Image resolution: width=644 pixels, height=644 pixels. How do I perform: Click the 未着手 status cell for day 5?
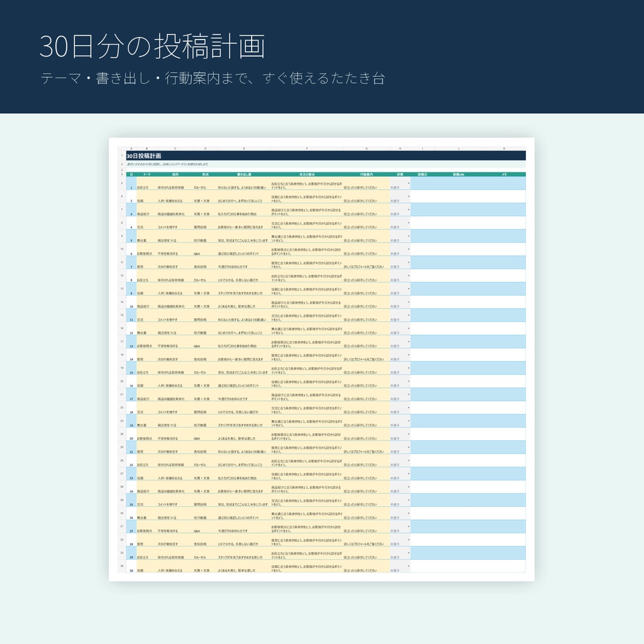(x=400, y=236)
